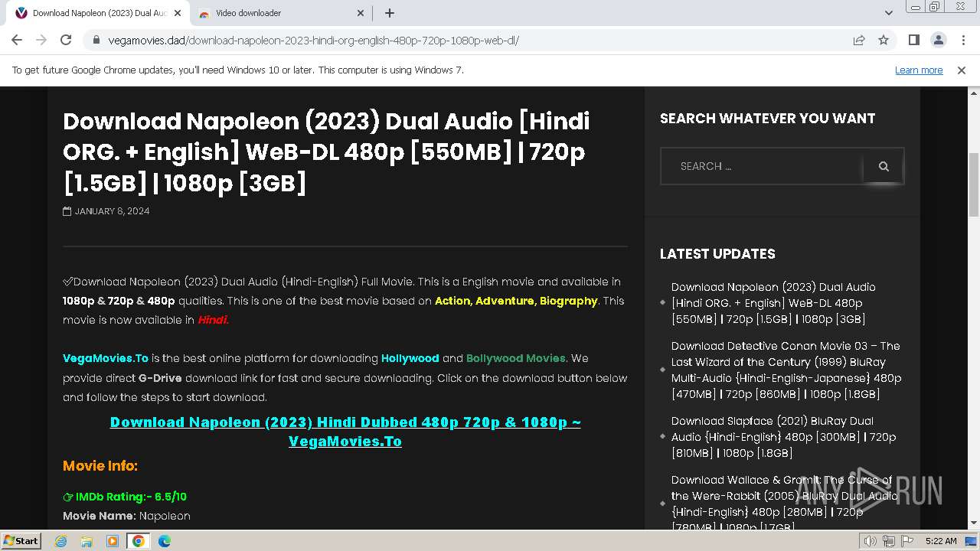
Task: Click the JANUARY 8, 2024 post date
Action: (x=112, y=211)
